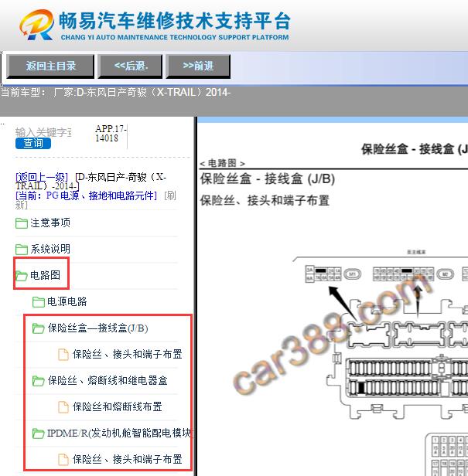Viewport: 468px width, 476px height.
Task: Click the < 电路图 > breadcrumb text
Action: click(x=223, y=163)
